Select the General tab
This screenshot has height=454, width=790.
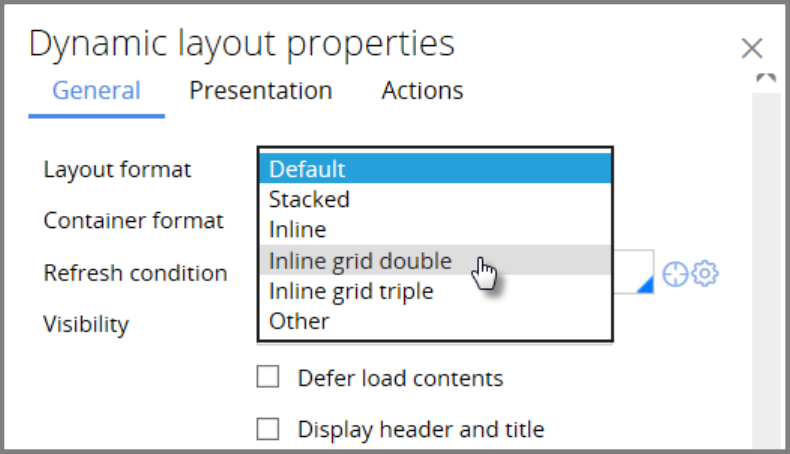pyautogui.click(x=96, y=90)
